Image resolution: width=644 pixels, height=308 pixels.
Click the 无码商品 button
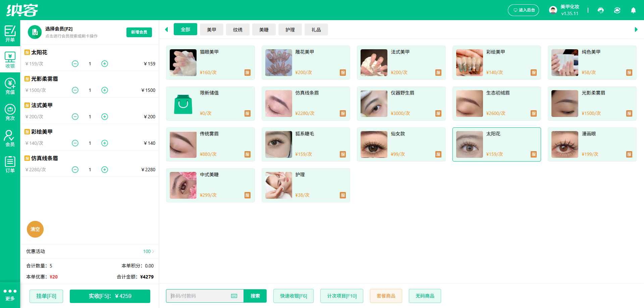(x=425, y=296)
